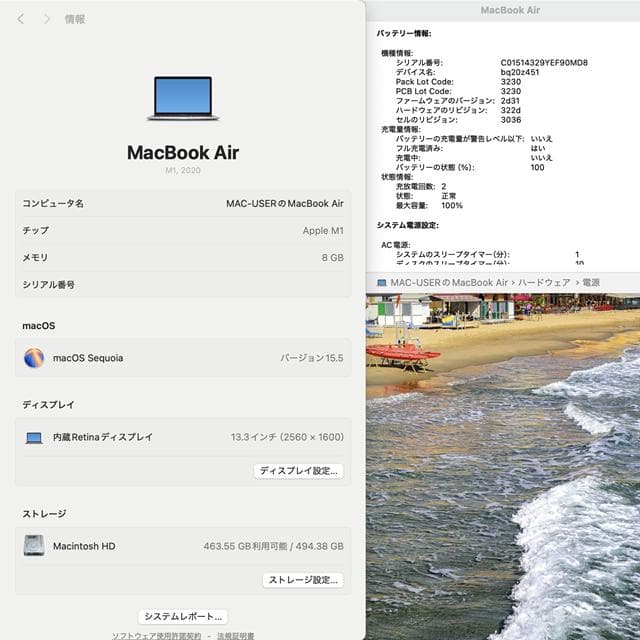This screenshot has height=640, width=640.
Task: Click firmware version value 2d31
Action: pyautogui.click(x=510, y=101)
